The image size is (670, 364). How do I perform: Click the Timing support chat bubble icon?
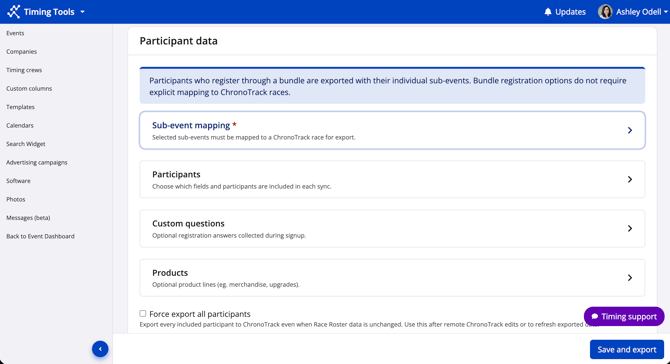coord(594,317)
